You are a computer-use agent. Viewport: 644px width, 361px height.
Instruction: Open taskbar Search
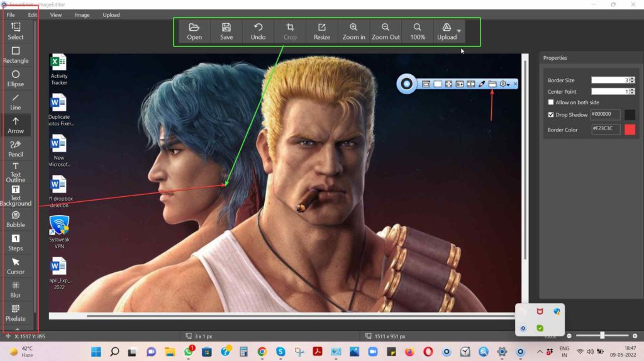pyautogui.click(x=114, y=352)
